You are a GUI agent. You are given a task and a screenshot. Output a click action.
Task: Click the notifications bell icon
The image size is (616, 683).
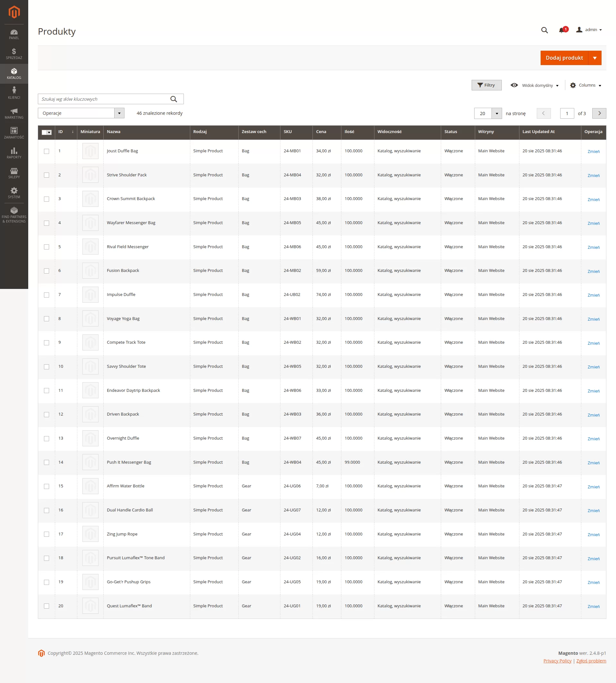[561, 30]
